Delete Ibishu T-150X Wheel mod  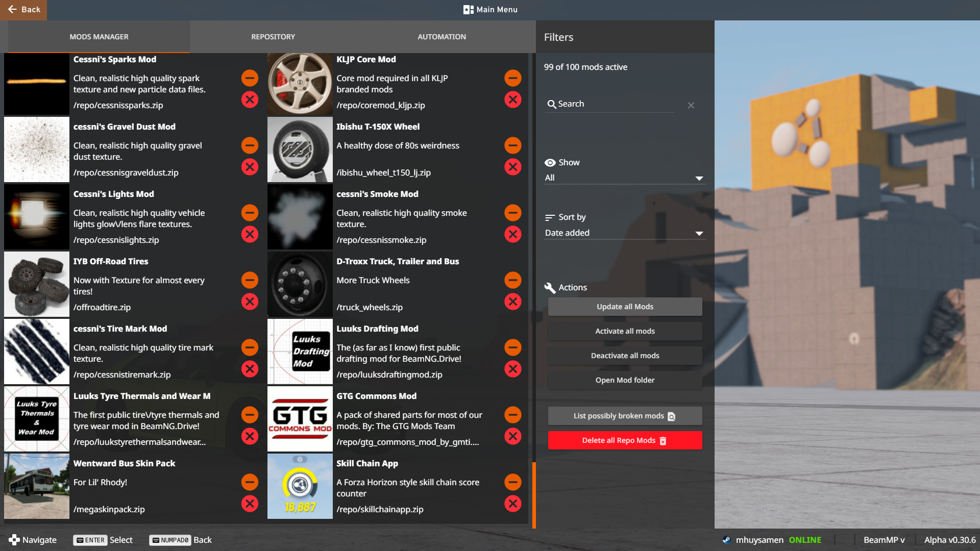(513, 167)
